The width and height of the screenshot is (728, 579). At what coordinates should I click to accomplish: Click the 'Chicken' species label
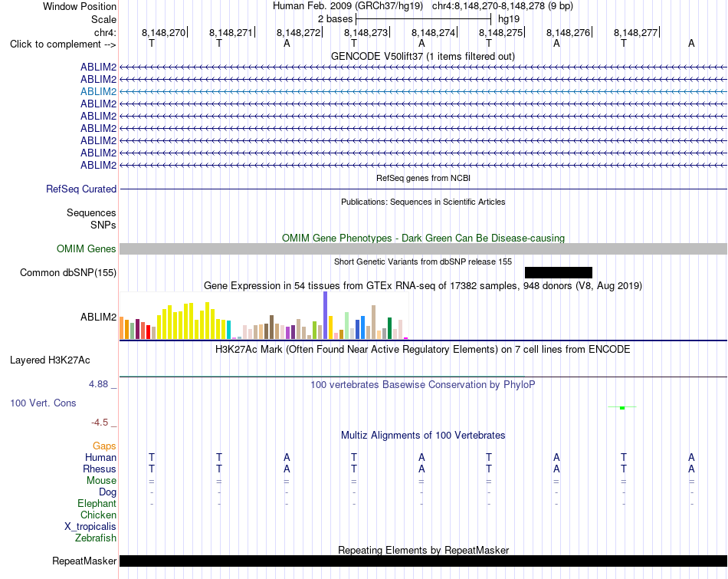click(98, 515)
